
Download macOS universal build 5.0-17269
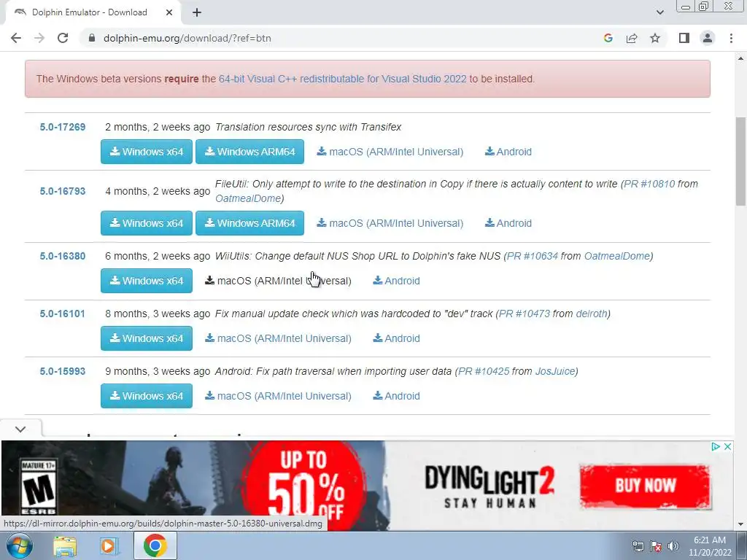(x=390, y=152)
